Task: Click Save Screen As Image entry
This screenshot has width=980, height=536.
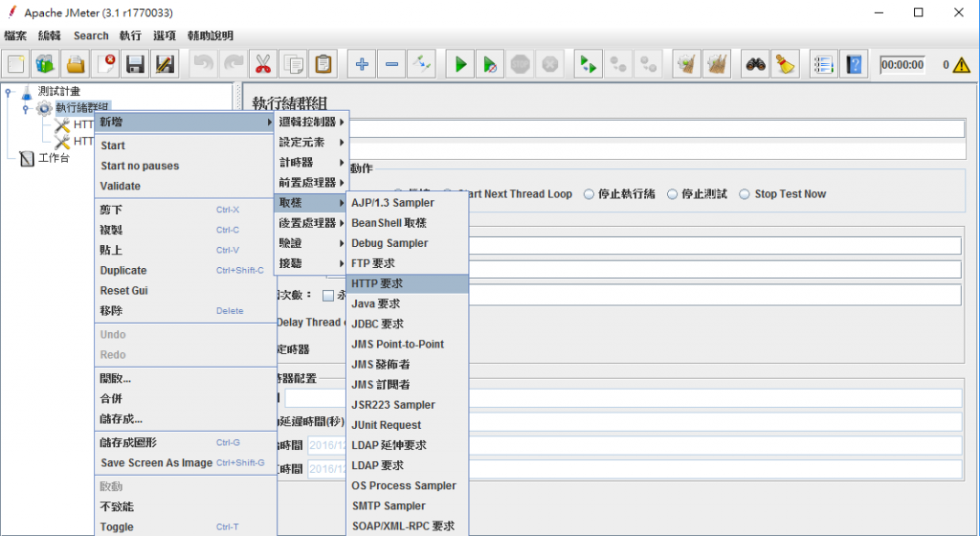Action: point(185,463)
